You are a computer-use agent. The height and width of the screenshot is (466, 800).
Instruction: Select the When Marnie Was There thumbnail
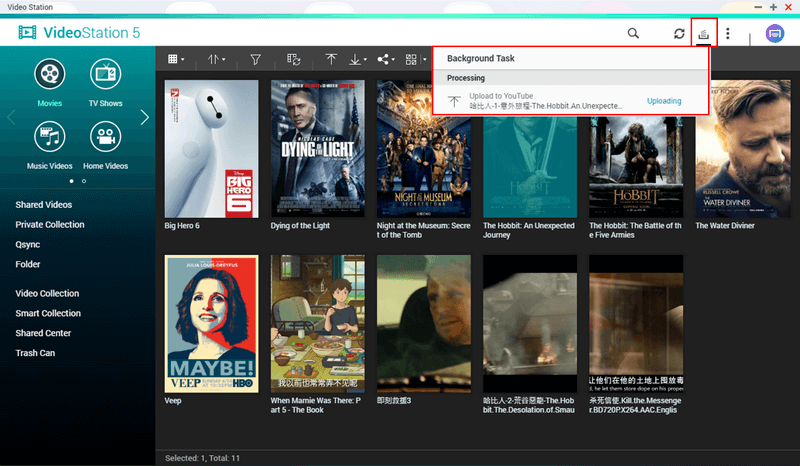317,324
